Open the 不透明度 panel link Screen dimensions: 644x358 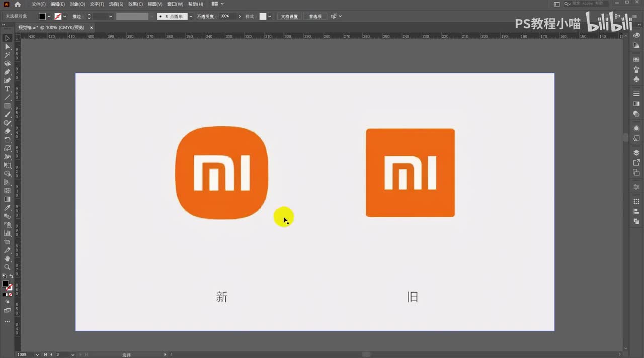tap(206, 17)
